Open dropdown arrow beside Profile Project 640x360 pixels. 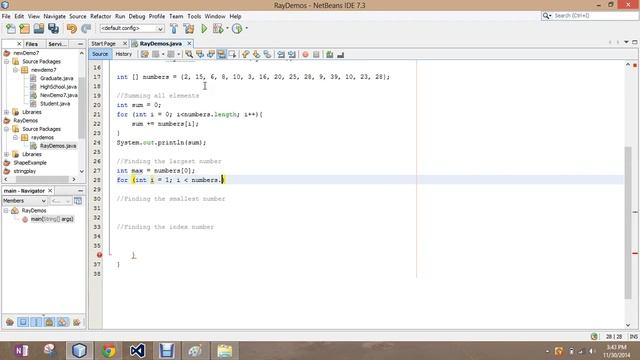coord(246,29)
